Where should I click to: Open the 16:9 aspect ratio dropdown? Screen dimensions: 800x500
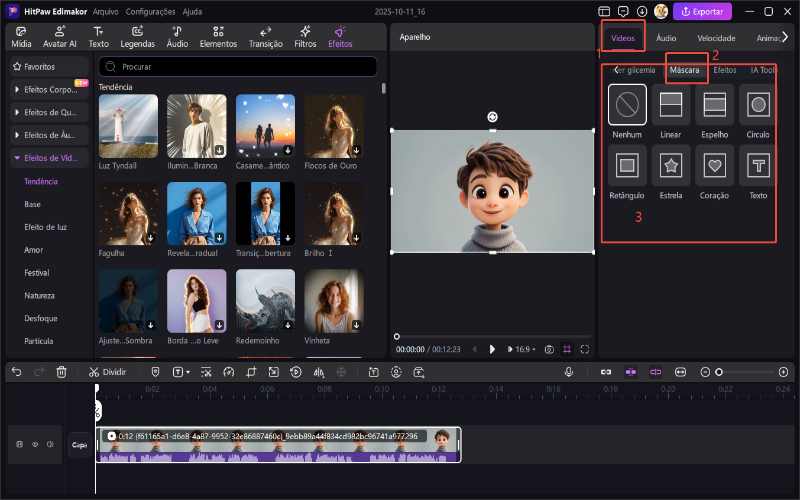pyautogui.click(x=525, y=349)
